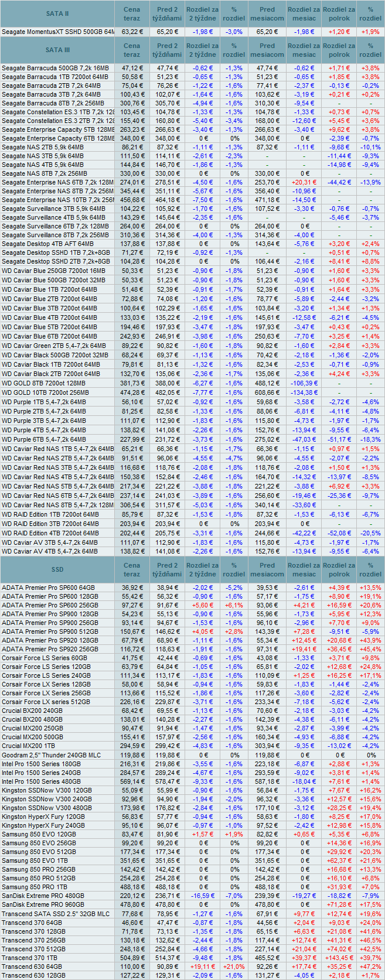Image resolution: width=385 pixels, height=980 pixels.
Task: Click the SATA III section header
Action: [x=57, y=50]
